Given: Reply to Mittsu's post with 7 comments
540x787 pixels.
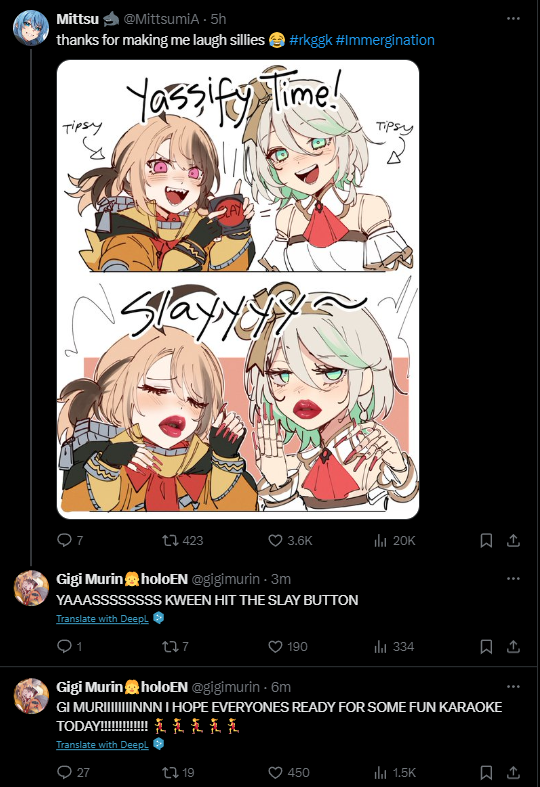Looking at the screenshot, I should (x=70, y=541).
